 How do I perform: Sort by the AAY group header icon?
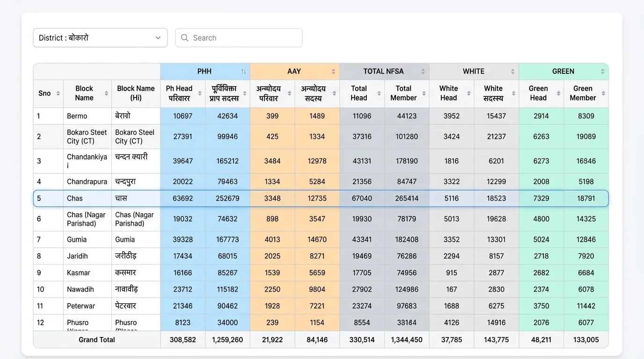(x=333, y=72)
